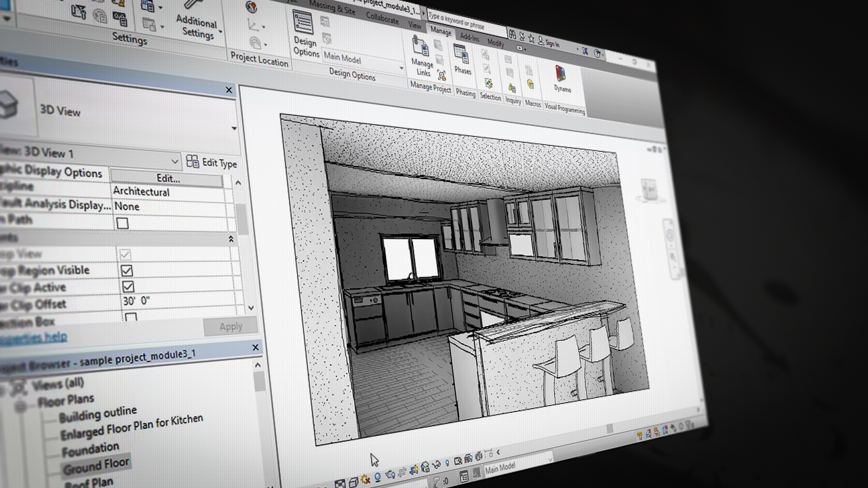The height and width of the screenshot is (488, 868).
Task: Switch to the Manage ribbon tab
Action: [x=440, y=32]
